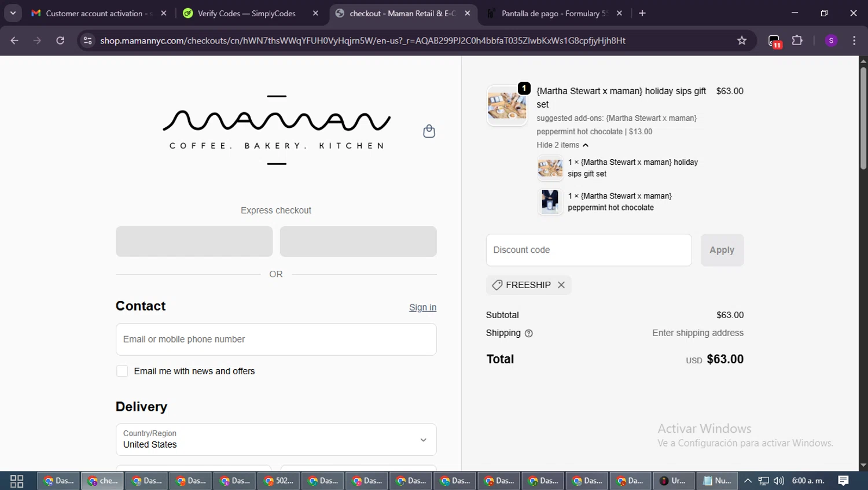The width and height of the screenshot is (868, 490).
Task: Open Chrome three-dot menu
Action: (854, 40)
